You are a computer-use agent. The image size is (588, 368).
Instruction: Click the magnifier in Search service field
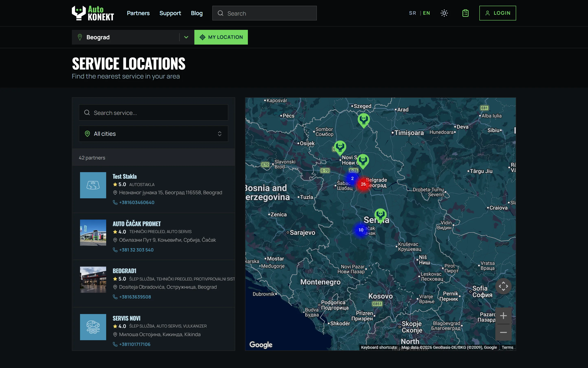point(87,112)
